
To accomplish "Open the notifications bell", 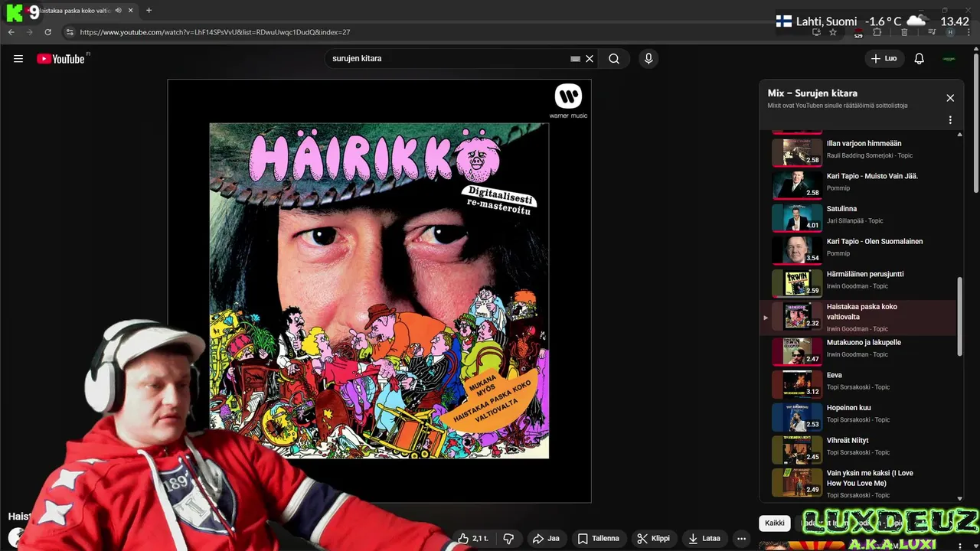I will pyautogui.click(x=920, y=59).
